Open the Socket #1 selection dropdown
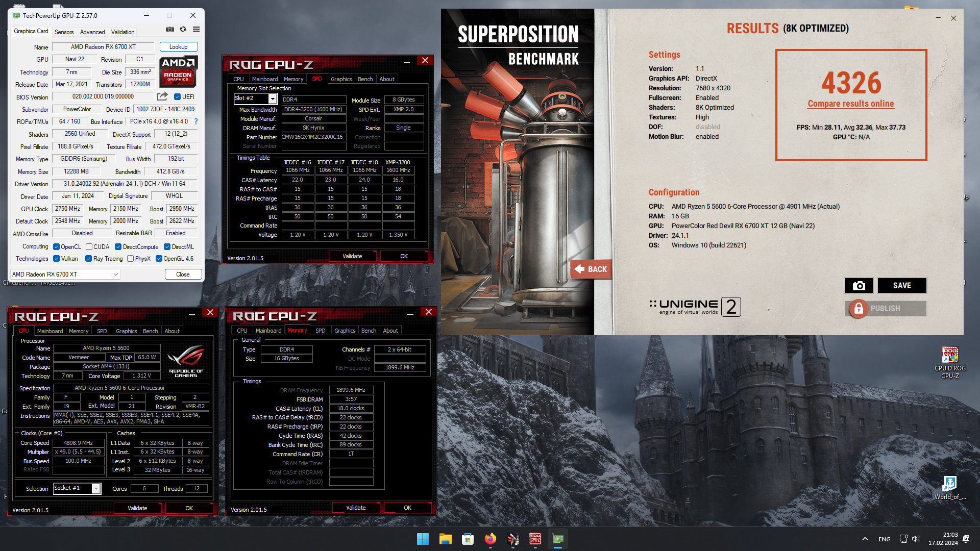Screen dimensions: 980x551 pos(77,488)
